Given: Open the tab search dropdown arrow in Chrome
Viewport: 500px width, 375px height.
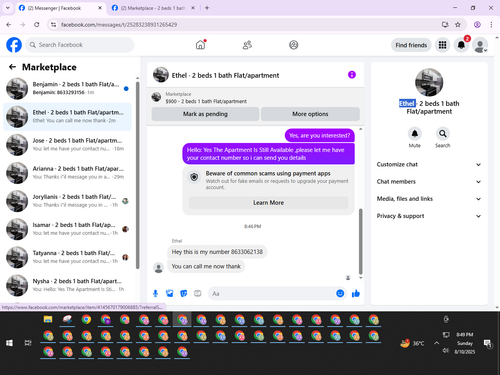Looking at the screenshot, I should point(8,8).
